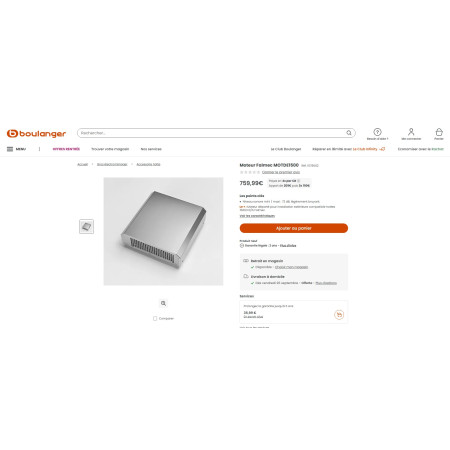450x450 pixels.
Task: Open the technical characteristics link
Action: point(257,216)
